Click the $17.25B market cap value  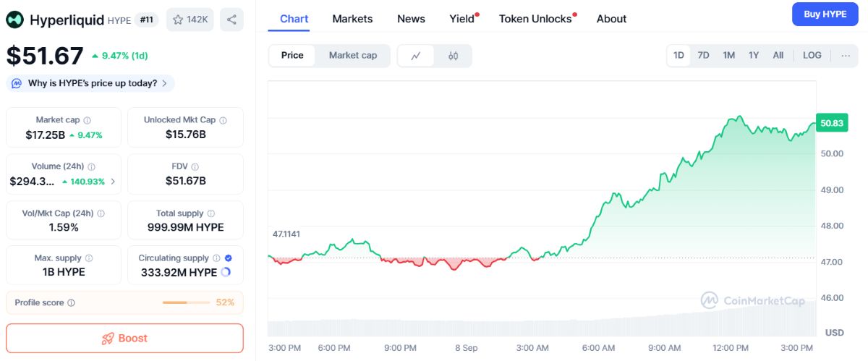[x=45, y=135]
